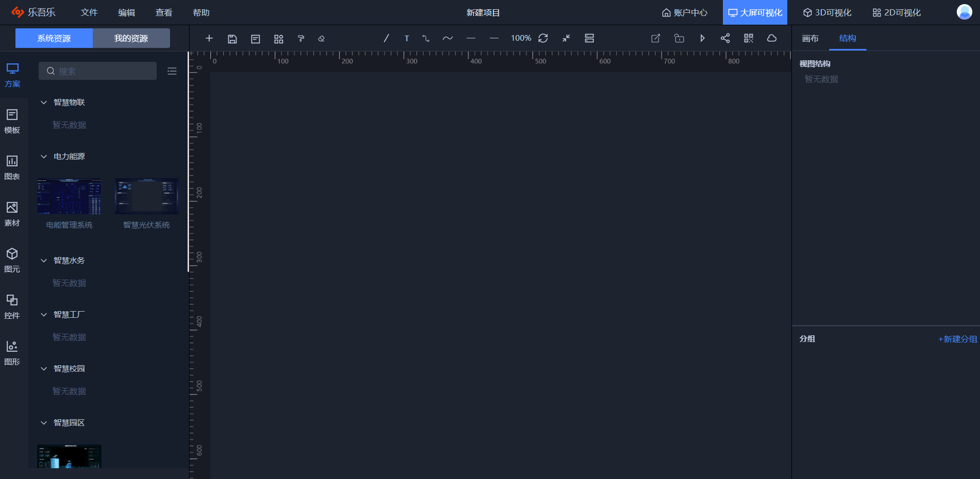
Task: Click +新建分组 link
Action: 958,339
